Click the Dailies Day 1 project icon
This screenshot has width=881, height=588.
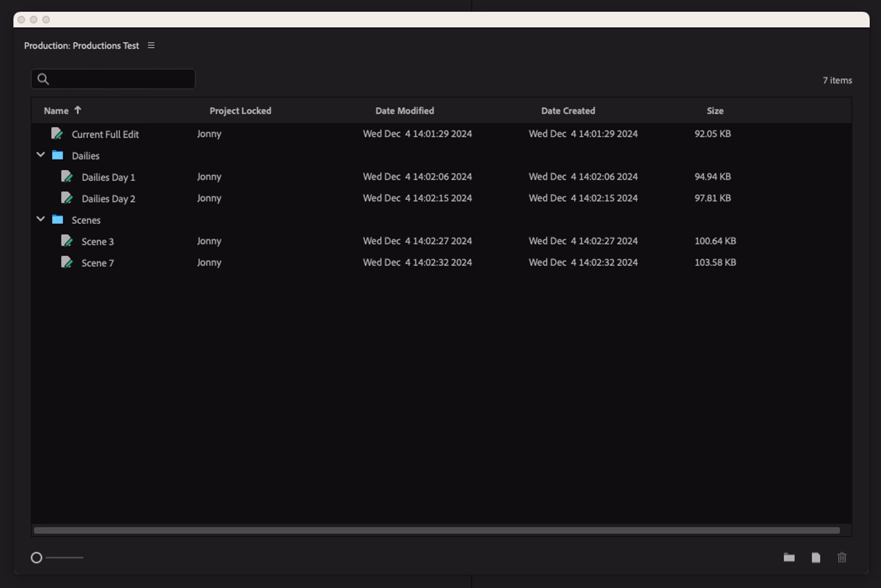pyautogui.click(x=67, y=176)
